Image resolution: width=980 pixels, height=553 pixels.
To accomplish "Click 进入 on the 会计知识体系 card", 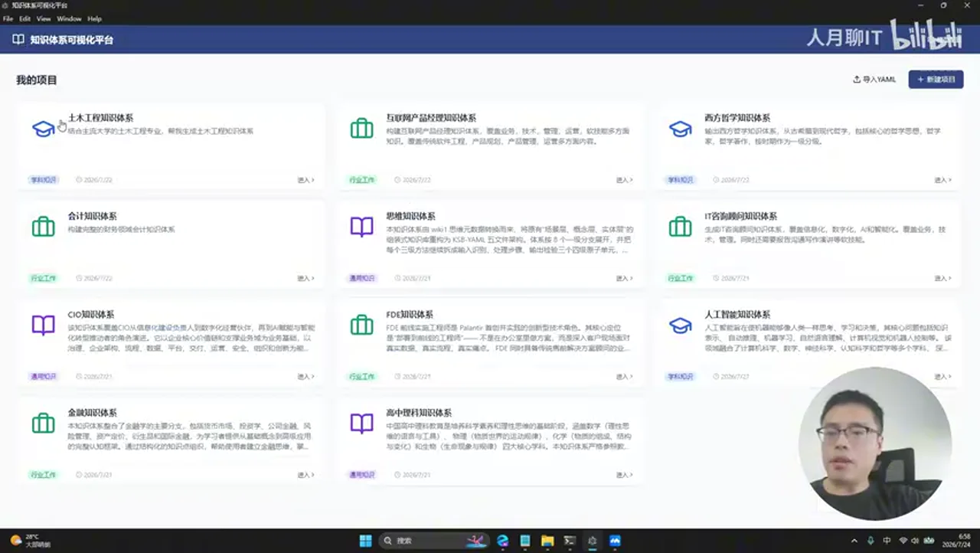I will click(306, 278).
